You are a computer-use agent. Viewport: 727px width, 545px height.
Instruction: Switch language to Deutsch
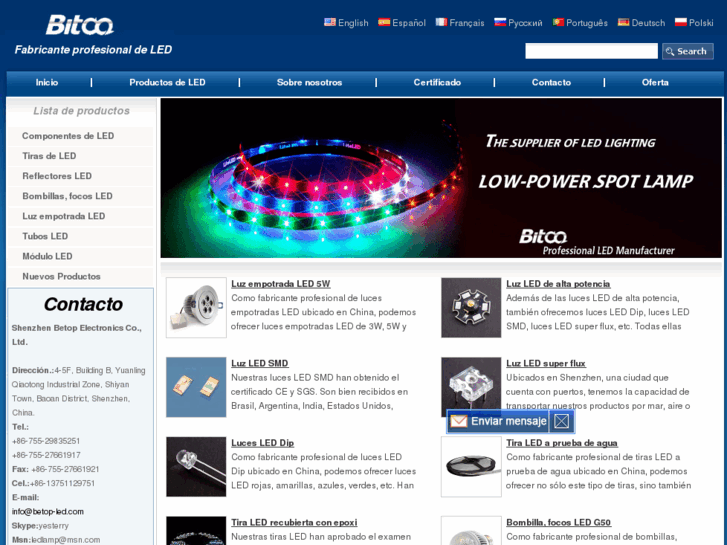tap(648, 23)
